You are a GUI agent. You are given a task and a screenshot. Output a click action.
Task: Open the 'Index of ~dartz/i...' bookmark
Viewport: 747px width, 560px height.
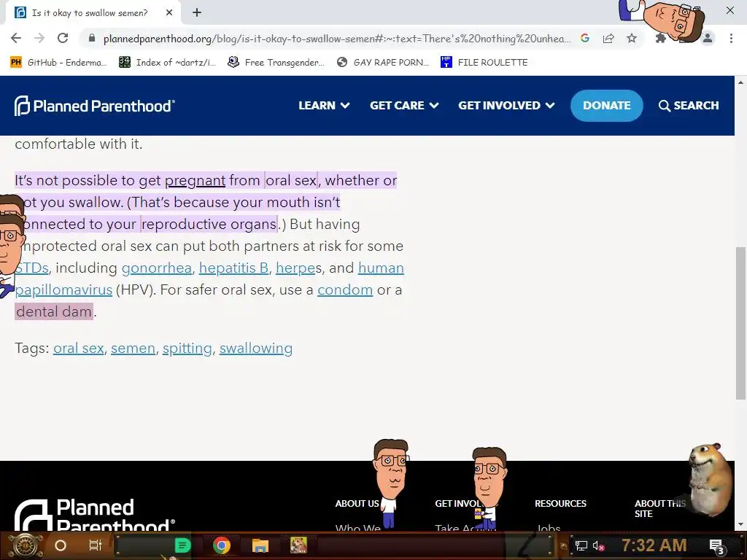click(167, 63)
